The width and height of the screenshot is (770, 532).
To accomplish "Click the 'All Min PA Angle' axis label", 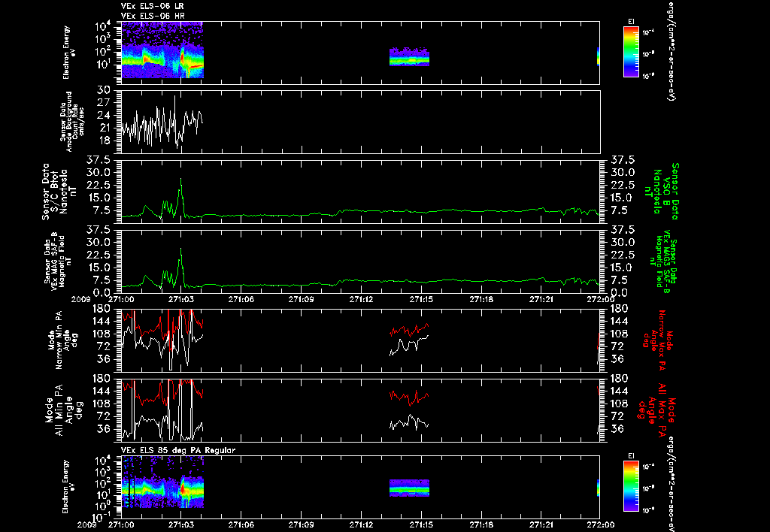I will point(66,410).
